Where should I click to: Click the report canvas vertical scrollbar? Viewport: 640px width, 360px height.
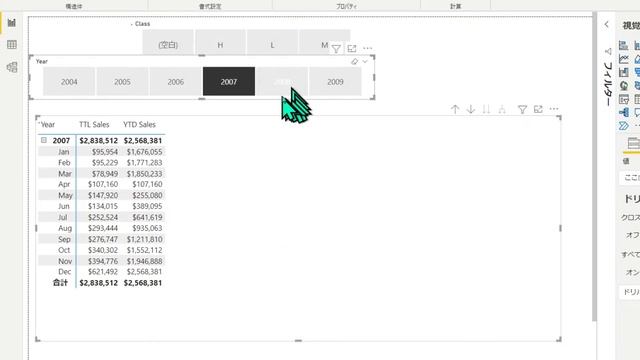coord(594,168)
